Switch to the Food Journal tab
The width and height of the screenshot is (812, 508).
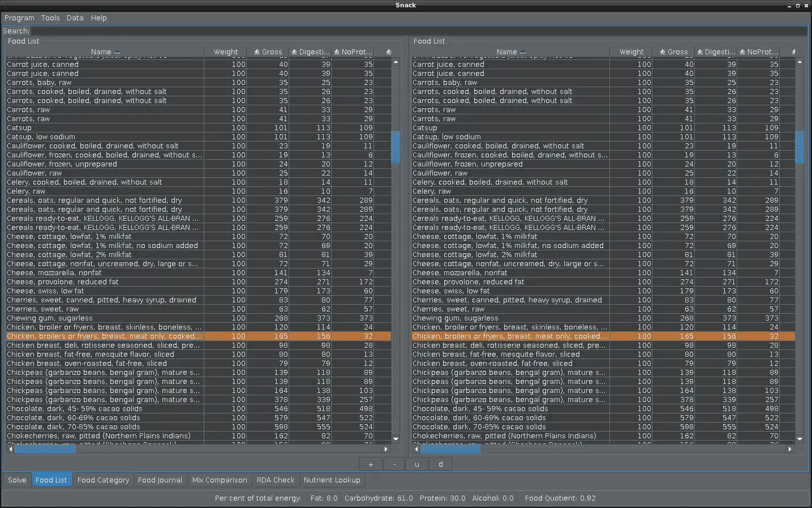pyautogui.click(x=160, y=480)
